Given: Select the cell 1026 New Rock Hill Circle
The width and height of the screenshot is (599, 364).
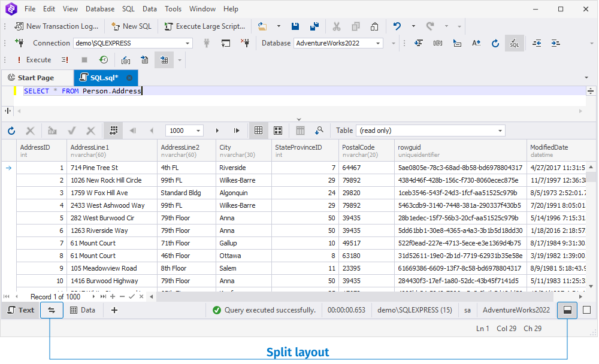Looking at the screenshot, I should coord(111,180).
